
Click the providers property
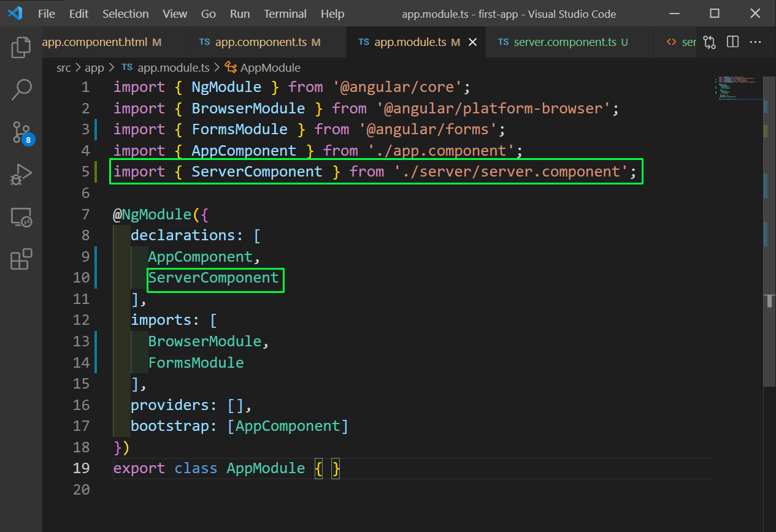click(170, 405)
